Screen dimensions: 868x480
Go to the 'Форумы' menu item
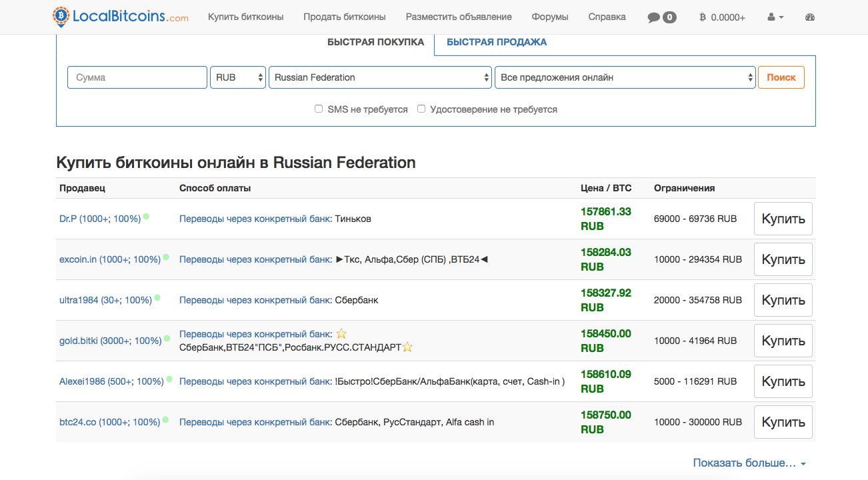pyautogui.click(x=550, y=17)
